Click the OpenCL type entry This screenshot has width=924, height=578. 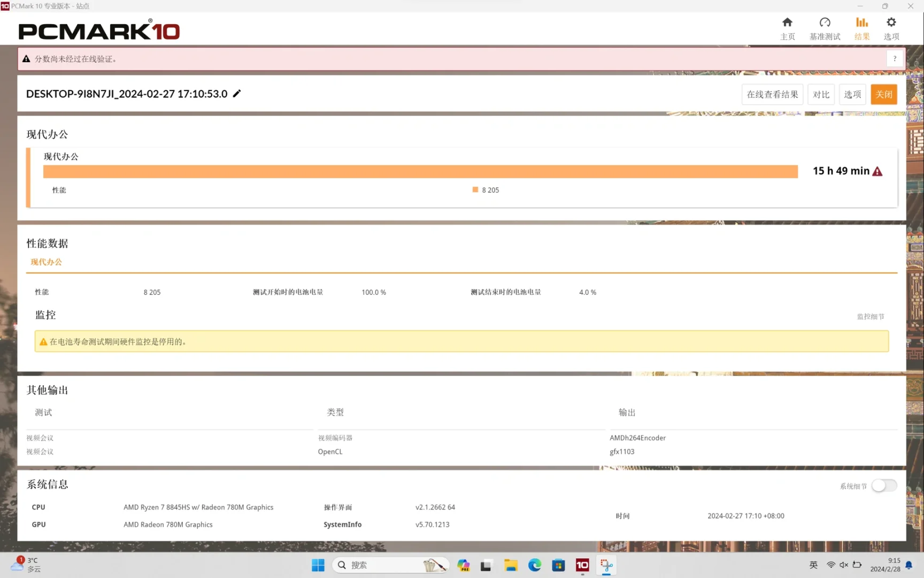click(x=330, y=452)
